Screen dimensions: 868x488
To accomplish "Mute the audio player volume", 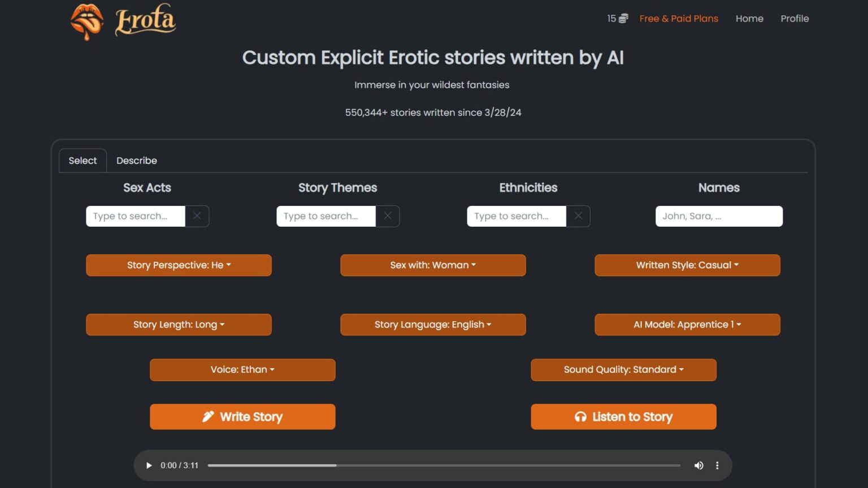I will [699, 465].
